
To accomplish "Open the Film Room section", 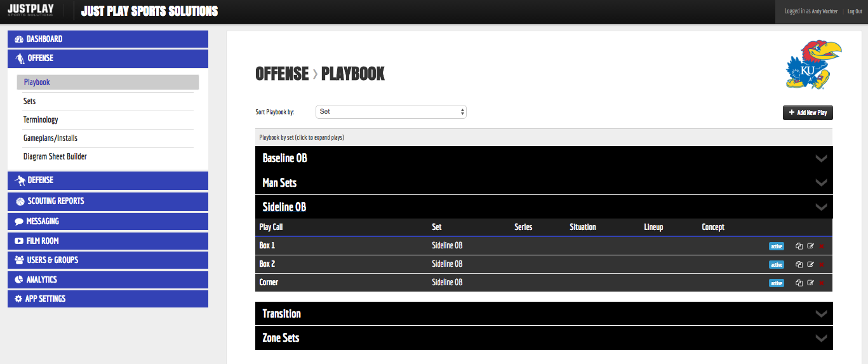I will (x=107, y=241).
